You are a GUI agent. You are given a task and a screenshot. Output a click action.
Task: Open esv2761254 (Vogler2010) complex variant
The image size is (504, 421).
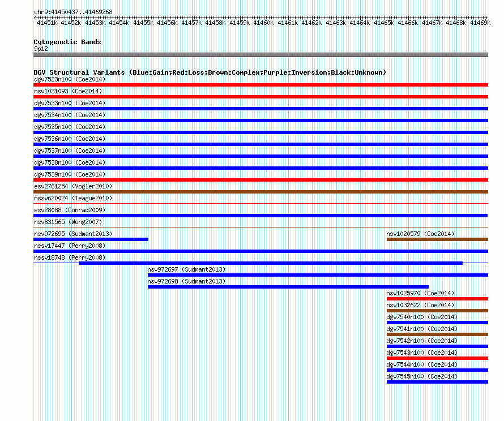tap(73, 186)
